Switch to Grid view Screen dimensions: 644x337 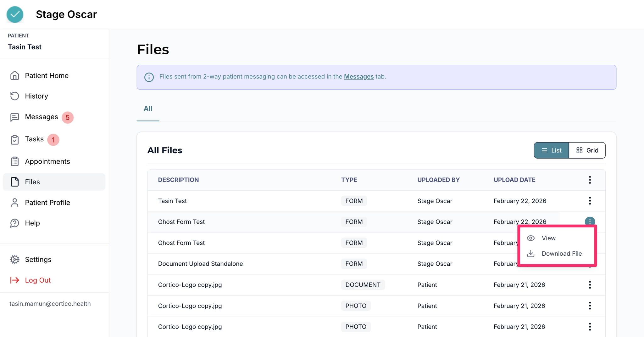click(x=587, y=150)
